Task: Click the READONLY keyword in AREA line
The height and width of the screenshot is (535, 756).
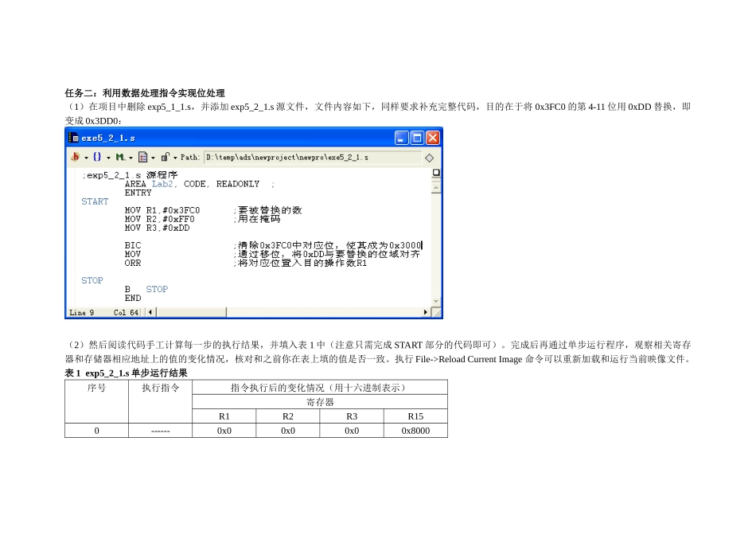Action: pyautogui.click(x=238, y=184)
